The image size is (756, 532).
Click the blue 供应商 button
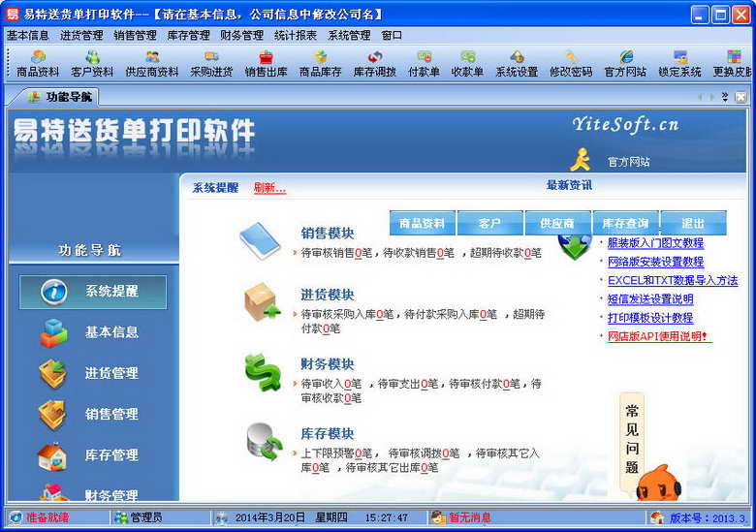[558, 223]
